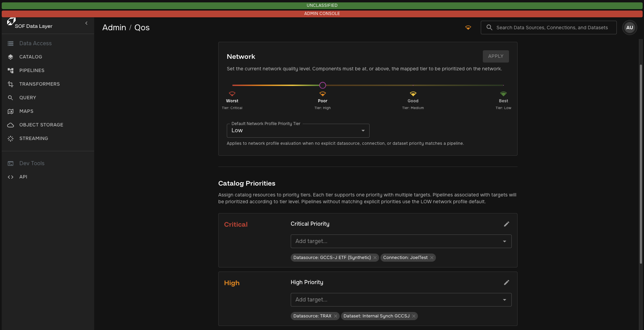Select the Worst network level icon
Image resolution: width=644 pixels, height=330 pixels.
tap(232, 94)
